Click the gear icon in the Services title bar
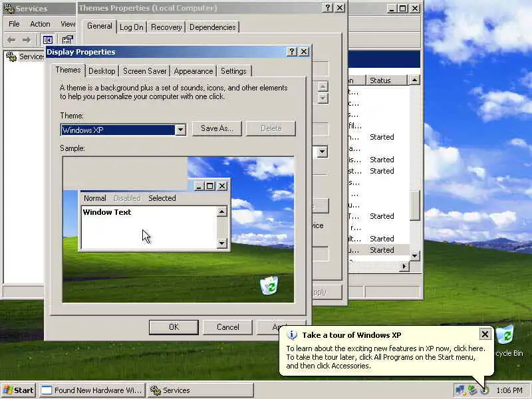This screenshot has width=532, height=399. [9, 8]
